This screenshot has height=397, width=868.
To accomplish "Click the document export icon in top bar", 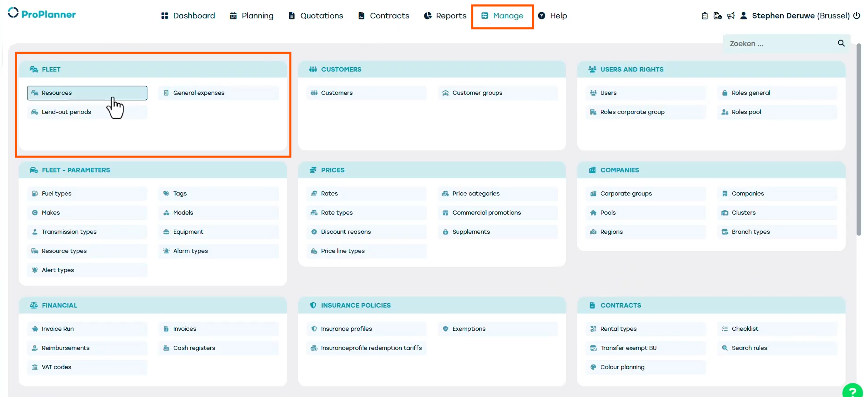I will click(x=717, y=16).
